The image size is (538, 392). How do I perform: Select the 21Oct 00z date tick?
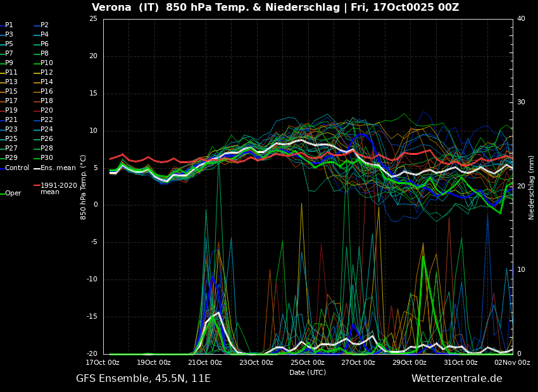tap(205, 362)
